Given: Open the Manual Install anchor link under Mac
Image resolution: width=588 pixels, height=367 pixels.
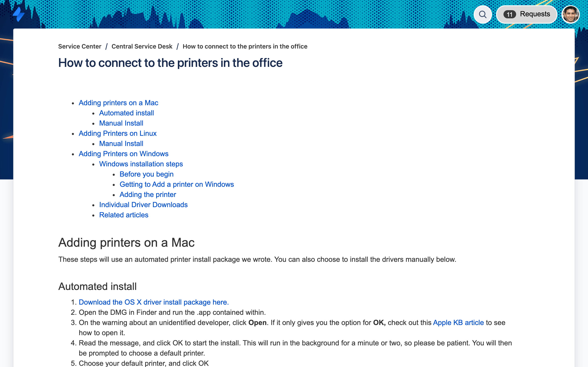Looking at the screenshot, I should tap(121, 123).
